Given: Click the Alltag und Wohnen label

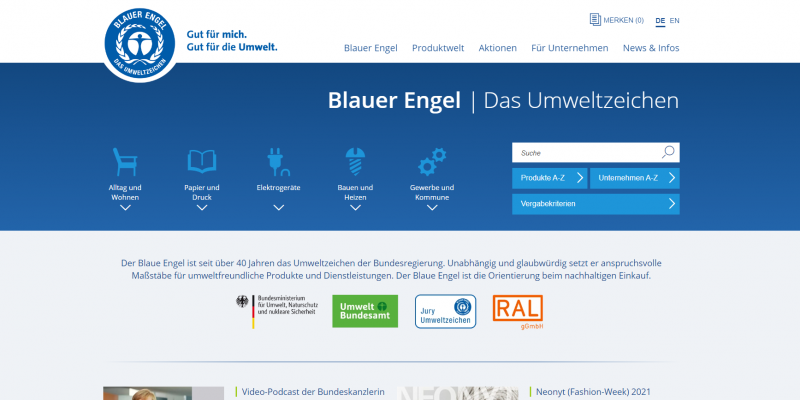Looking at the screenshot, I should coord(125,192).
